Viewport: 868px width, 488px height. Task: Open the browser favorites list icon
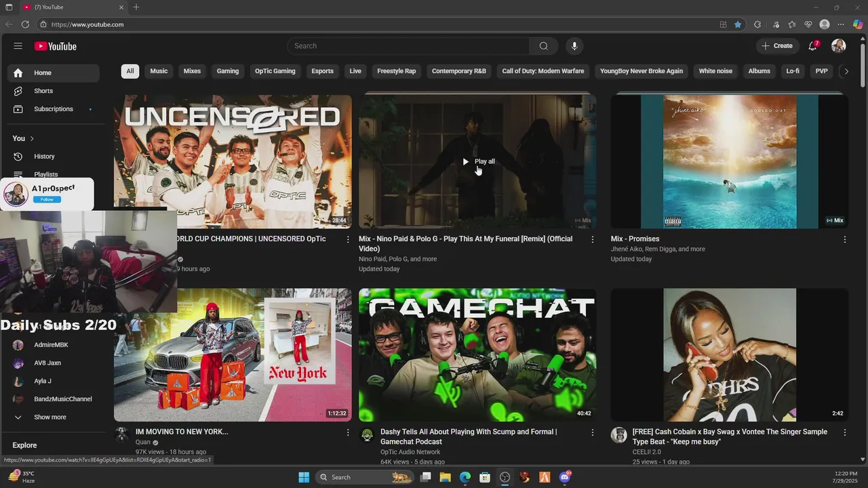pyautogui.click(x=792, y=24)
